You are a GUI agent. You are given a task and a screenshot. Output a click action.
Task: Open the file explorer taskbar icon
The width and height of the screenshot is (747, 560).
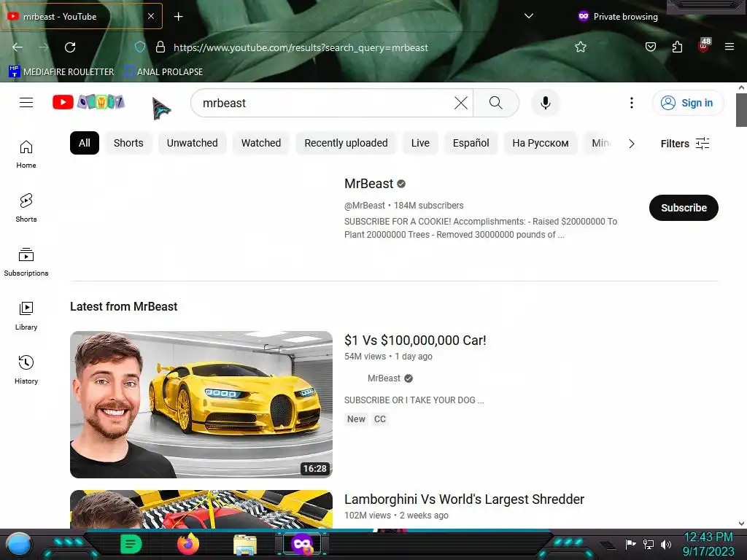(x=245, y=545)
